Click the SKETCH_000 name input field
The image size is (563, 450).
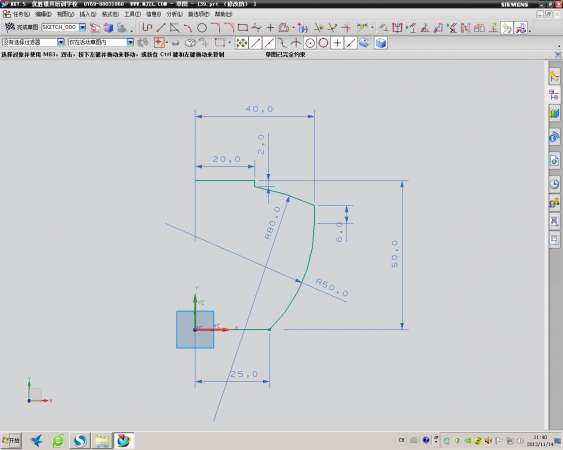pyautogui.click(x=60, y=27)
